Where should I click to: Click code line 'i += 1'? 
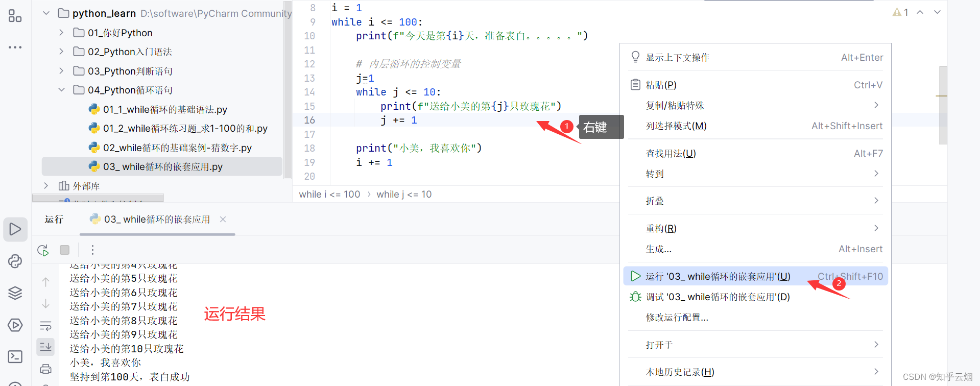374,162
